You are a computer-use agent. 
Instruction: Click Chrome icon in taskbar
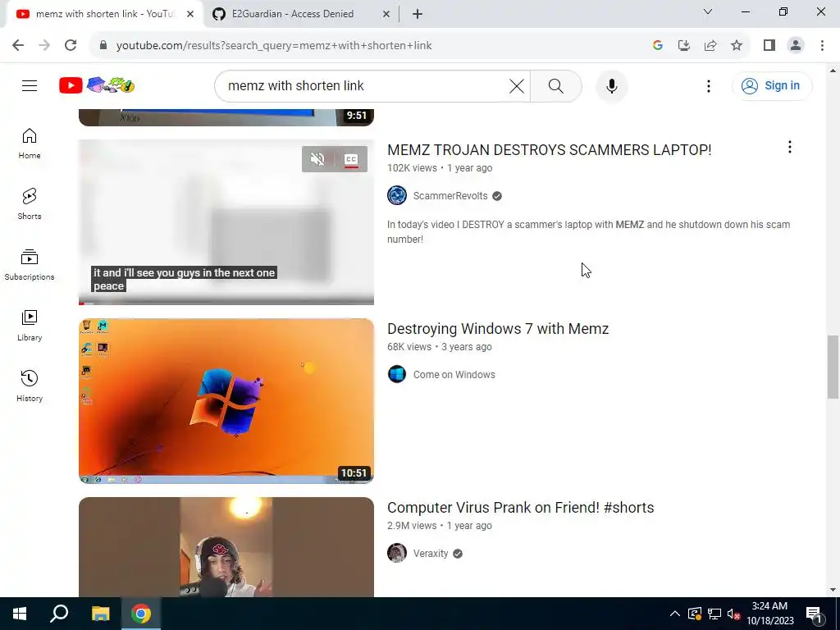141,614
